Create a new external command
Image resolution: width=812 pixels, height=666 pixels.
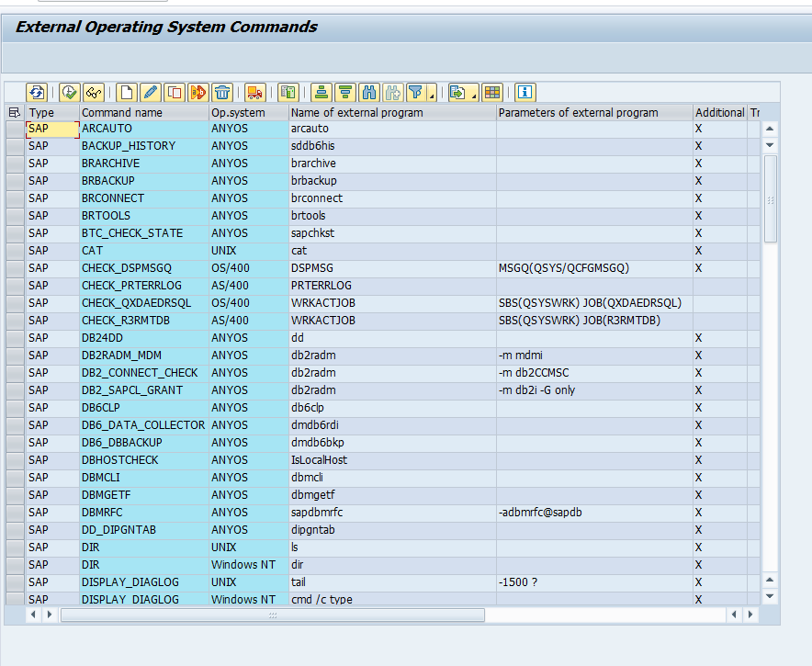125,92
